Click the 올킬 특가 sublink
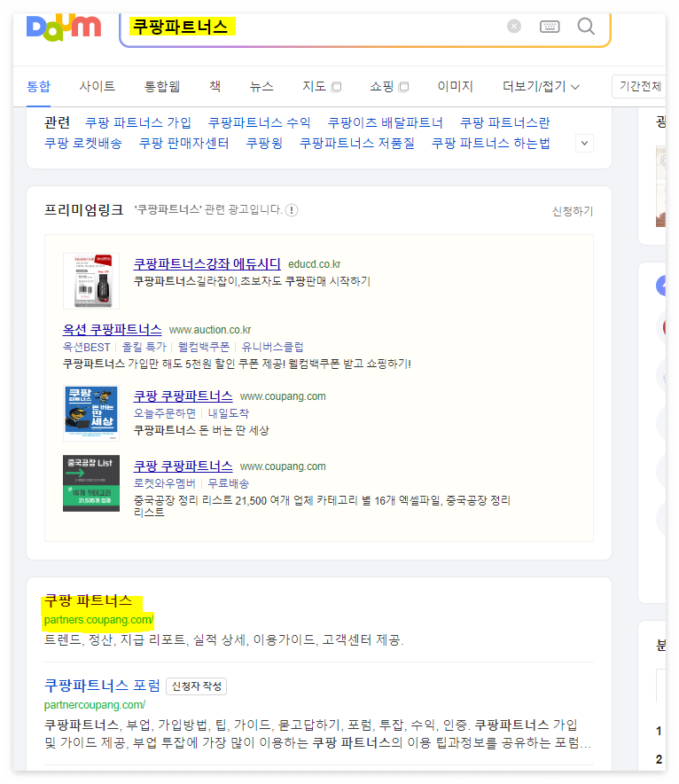679x784 pixels. pyautogui.click(x=144, y=347)
